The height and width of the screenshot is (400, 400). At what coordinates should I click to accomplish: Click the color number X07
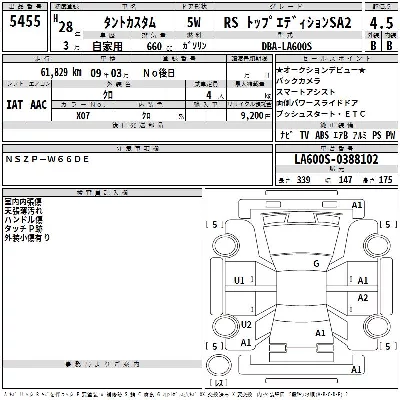tap(83, 115)
